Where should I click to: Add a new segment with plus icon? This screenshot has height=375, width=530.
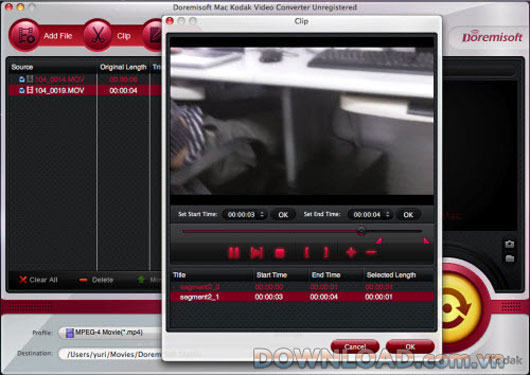pos(351,252)
